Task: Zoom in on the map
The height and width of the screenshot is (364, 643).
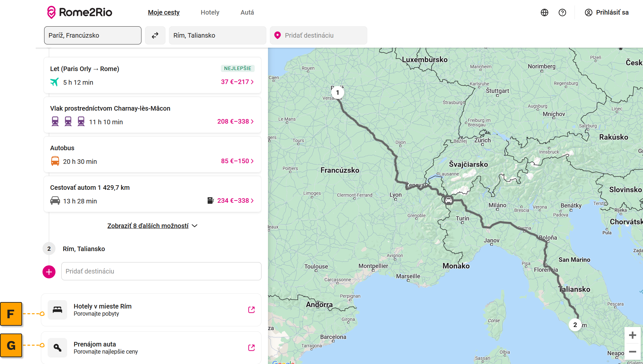Action: coord(632,335)
